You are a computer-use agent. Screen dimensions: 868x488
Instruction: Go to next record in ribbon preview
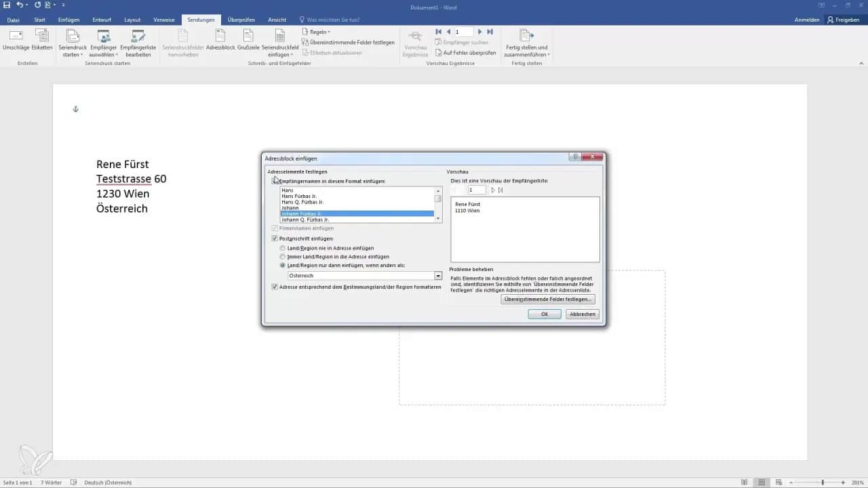480,32
